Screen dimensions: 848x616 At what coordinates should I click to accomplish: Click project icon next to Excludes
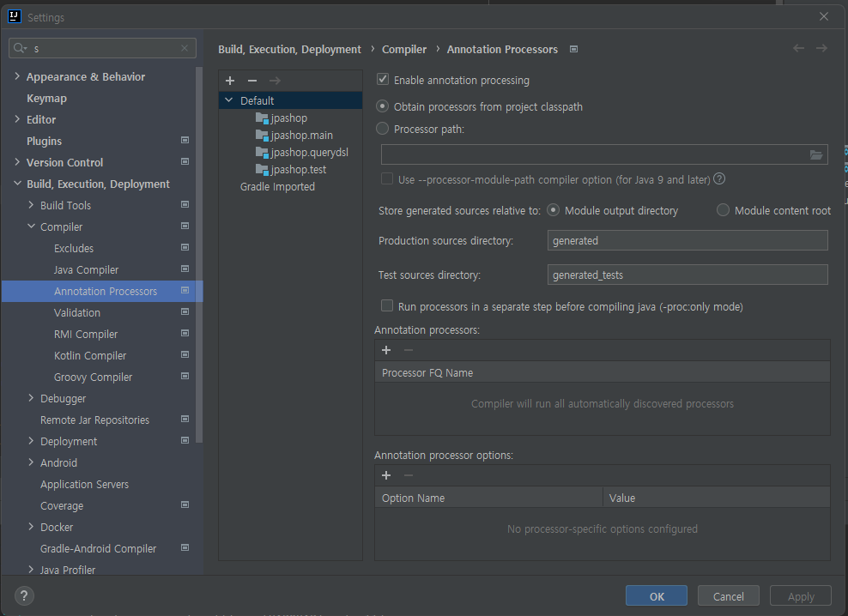(x=185, y=247)
